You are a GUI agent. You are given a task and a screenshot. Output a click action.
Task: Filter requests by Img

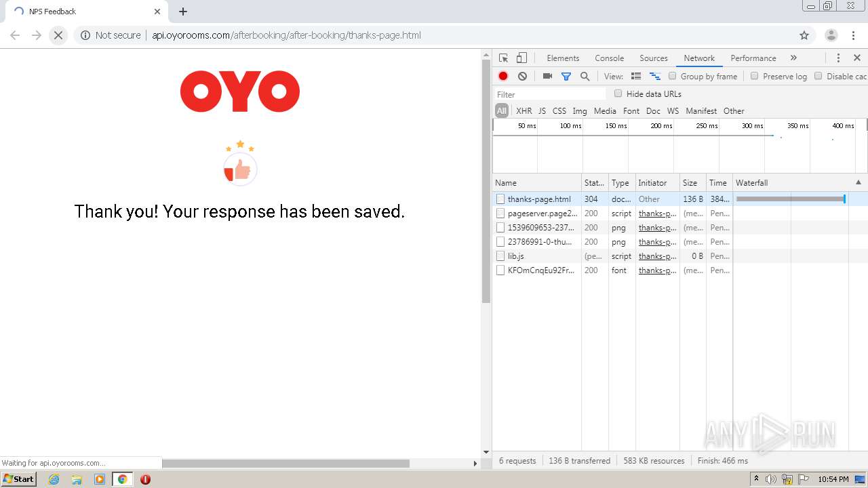point(580,110)
